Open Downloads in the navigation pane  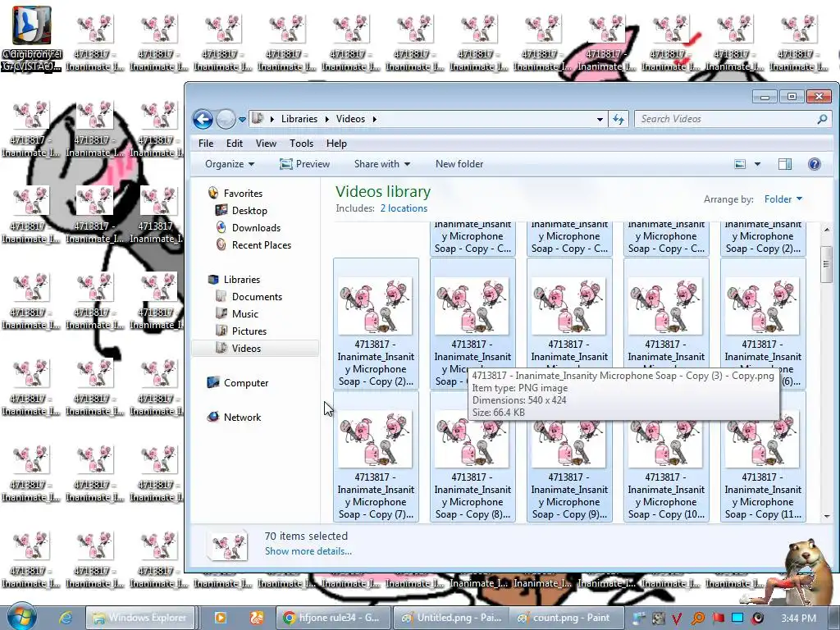(256, 228)
